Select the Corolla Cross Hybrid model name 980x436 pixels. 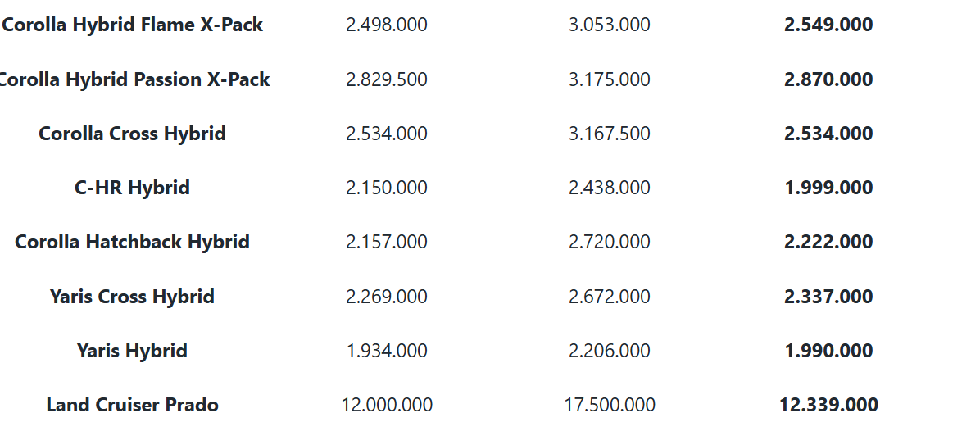pyautogui.click(x=133, y=134)
